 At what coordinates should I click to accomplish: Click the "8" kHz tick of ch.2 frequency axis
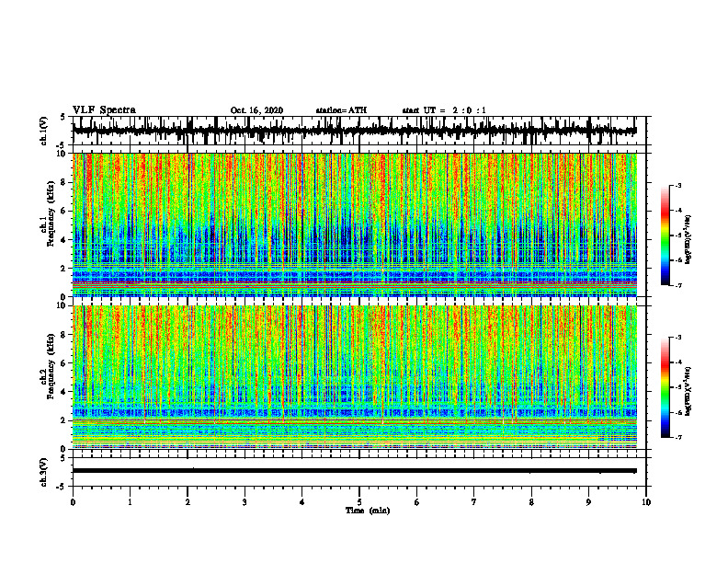(63, 335)
